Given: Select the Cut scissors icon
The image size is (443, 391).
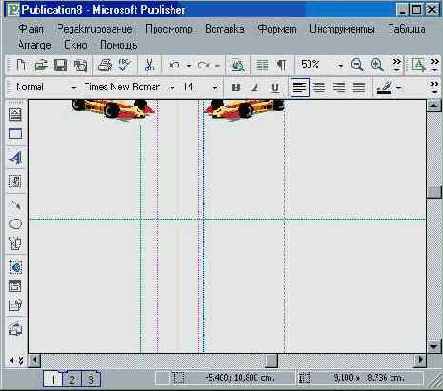Looking at the screenshot, I should pos(149,65).
